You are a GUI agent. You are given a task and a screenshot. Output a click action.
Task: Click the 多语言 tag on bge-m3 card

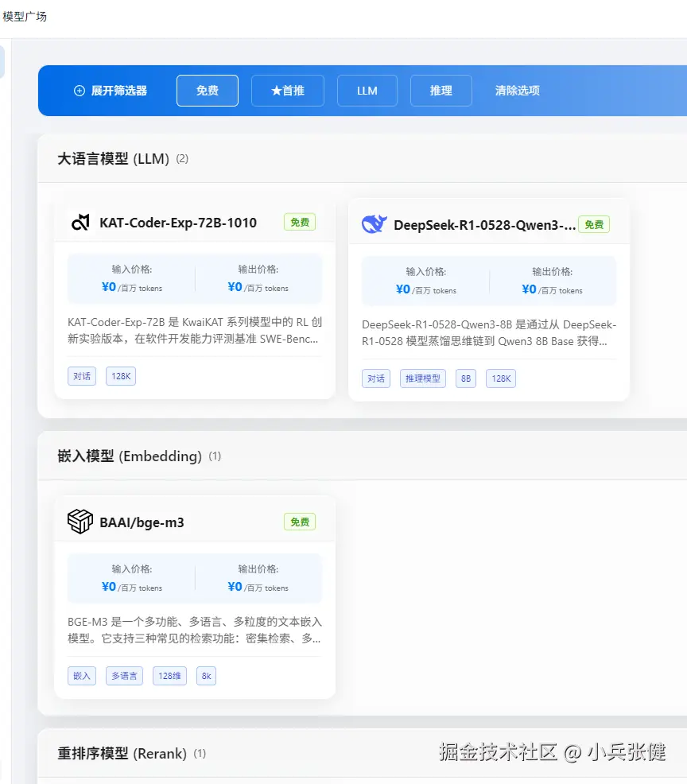click(125, 676)
